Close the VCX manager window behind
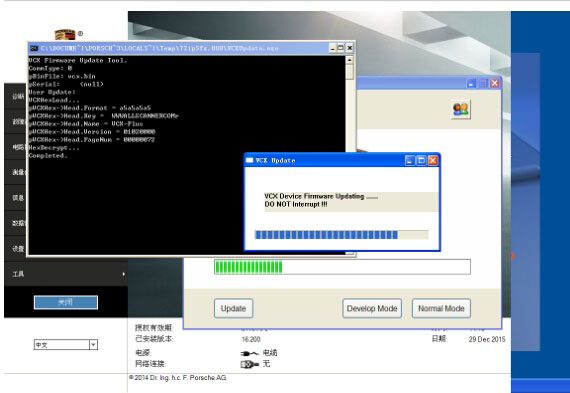The height and width of the screenshot is (393, 570). 494,83
